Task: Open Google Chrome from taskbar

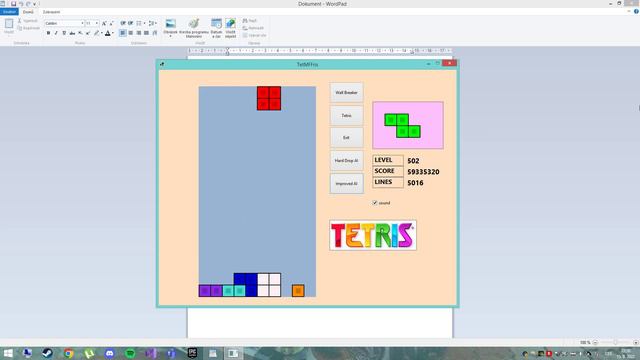Action: pos(68,353)
